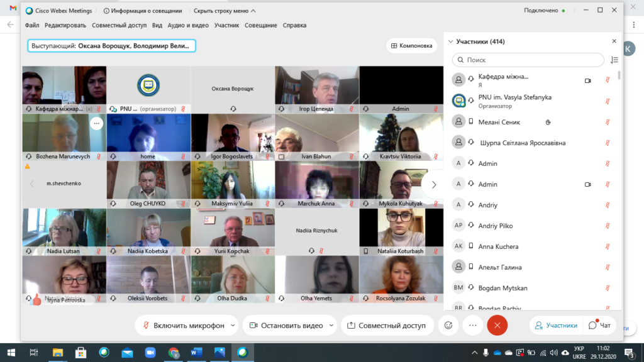
Task: Open the reactions emoji button
Action: (x=448, y=326)
